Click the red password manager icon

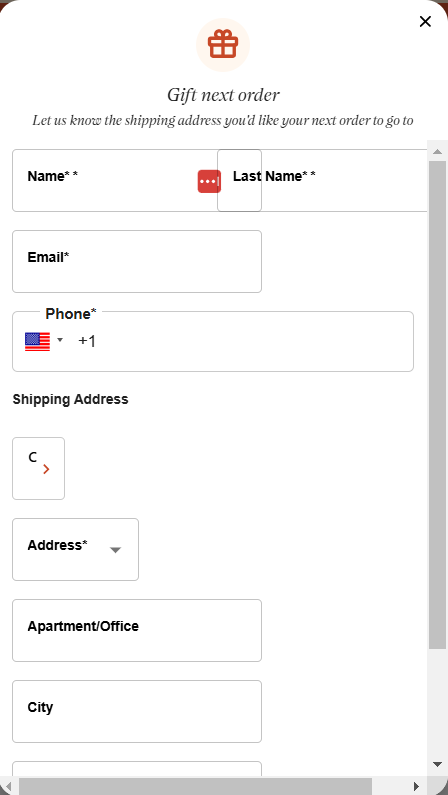pyautogui.click(x=209, y=182)
